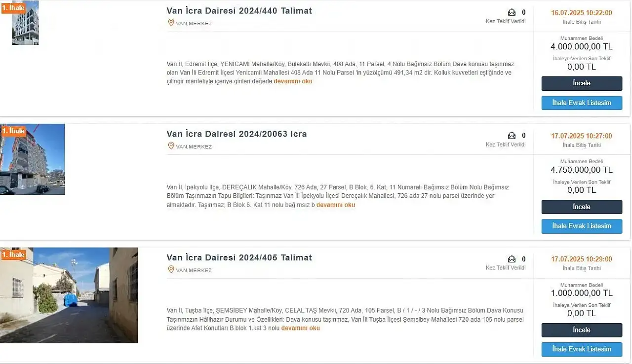Image resolution: width=632 pixels, height=364 pixels.
Task: Click bid envelope icon on 2024/440 listing
Action: coord(512,12)
